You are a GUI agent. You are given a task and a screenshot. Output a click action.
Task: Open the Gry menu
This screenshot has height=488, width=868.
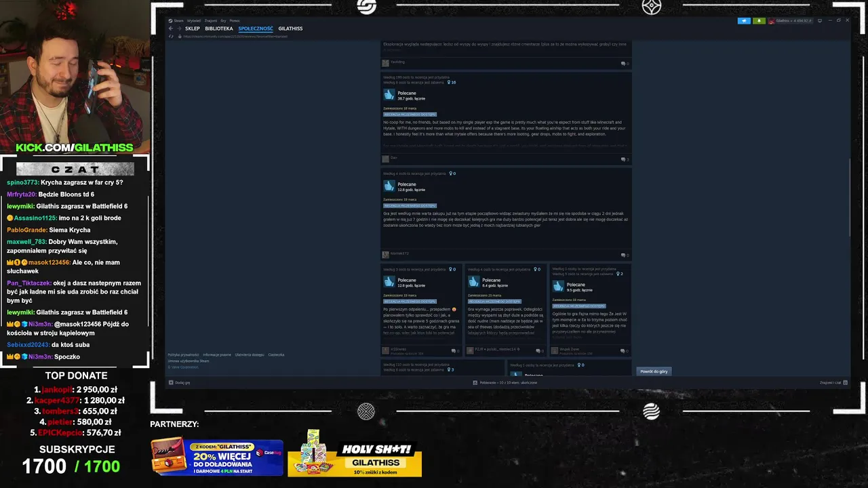click(x=224, y=21)
